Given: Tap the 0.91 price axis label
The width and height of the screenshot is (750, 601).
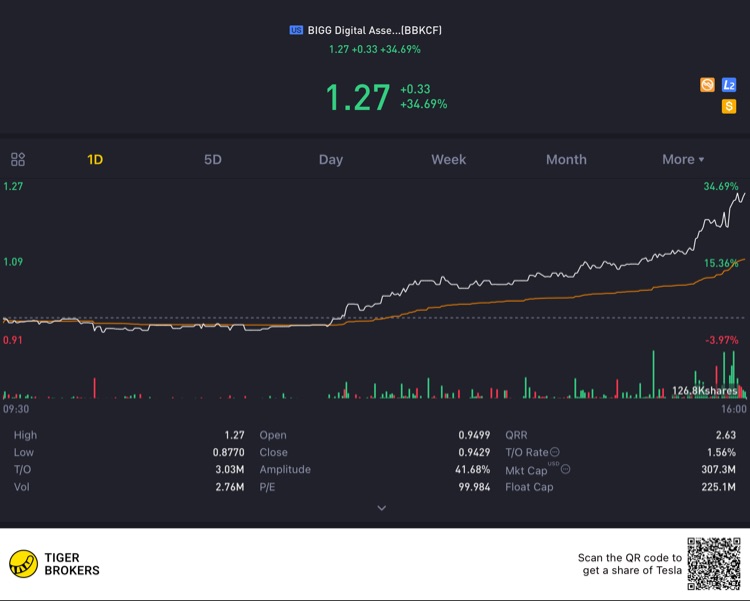Looking at the screenshot, I should 12,340.
